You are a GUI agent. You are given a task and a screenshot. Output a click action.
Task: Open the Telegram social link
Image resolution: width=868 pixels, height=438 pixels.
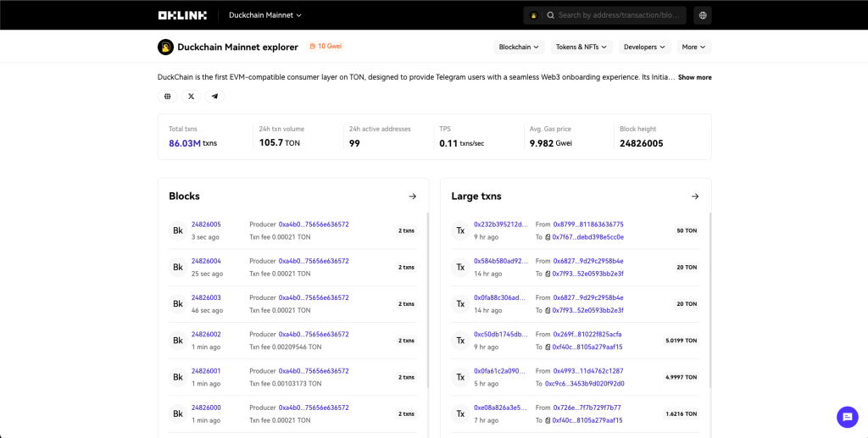coord(214,97)
